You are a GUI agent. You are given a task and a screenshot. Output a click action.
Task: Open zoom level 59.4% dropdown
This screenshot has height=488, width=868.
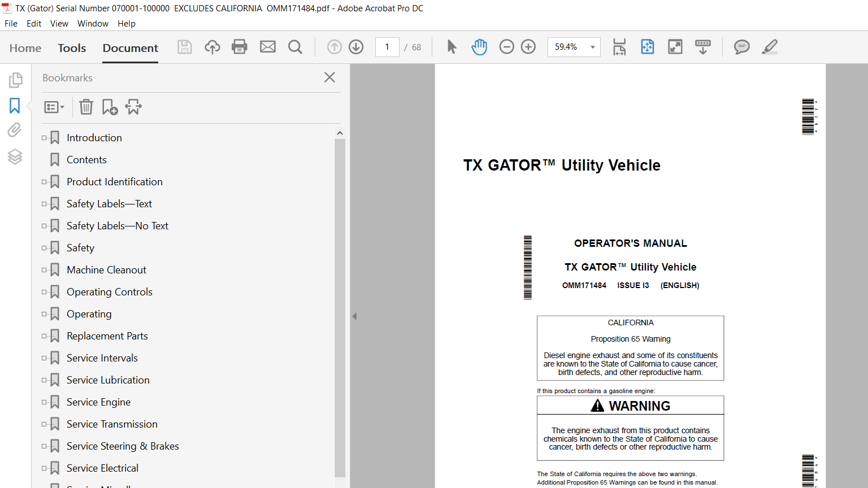click(592, 47)
